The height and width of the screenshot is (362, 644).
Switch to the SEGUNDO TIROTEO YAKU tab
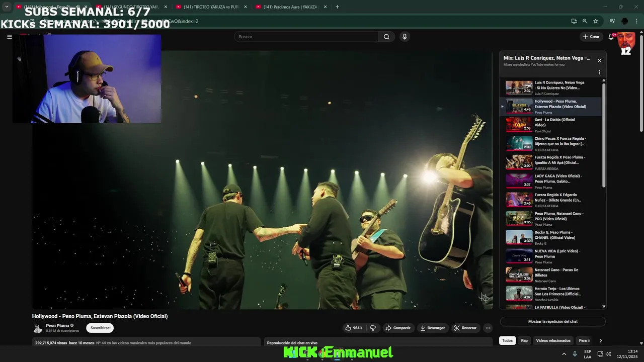[x=131, y=7]
